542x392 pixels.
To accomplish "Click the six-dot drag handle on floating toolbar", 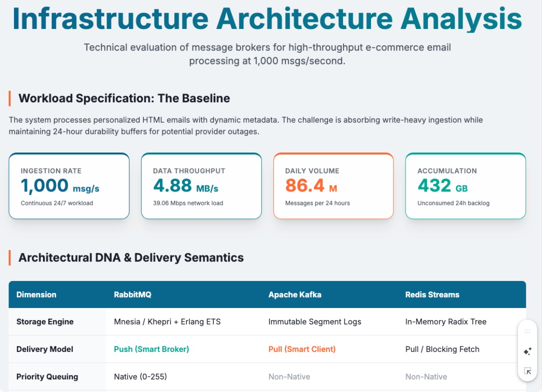I will tap(527, 331).
